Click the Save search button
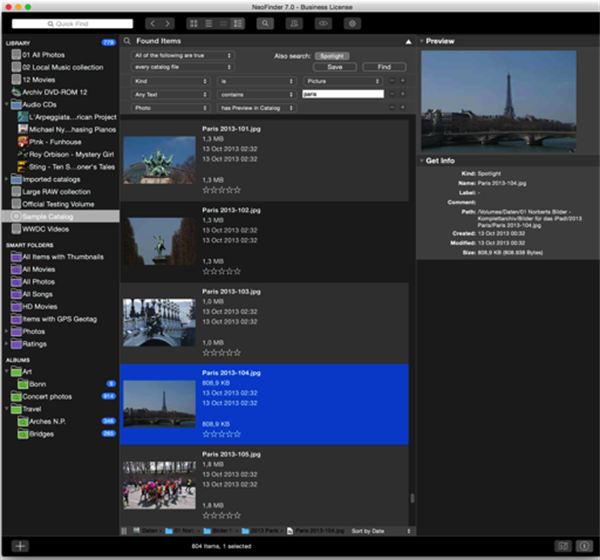 pyautogui.click(x=335, y=67)
